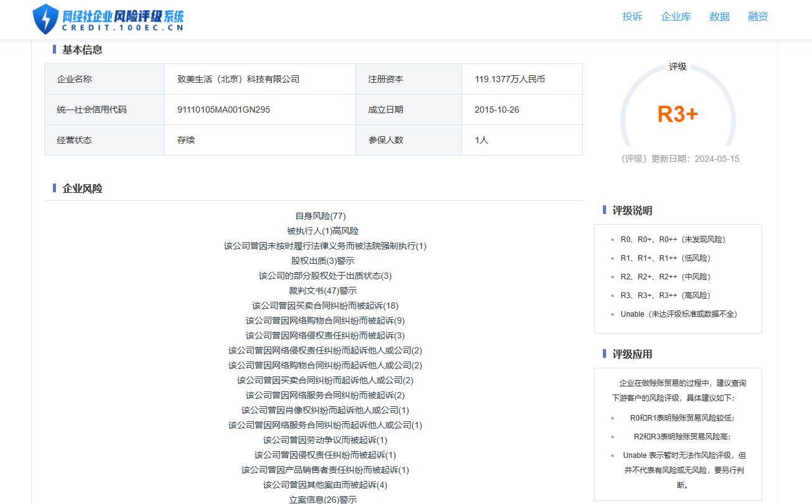Click the 被执行人(1)高风险 entry
This screenshot has width=812, height=504.
coord(323,231)
